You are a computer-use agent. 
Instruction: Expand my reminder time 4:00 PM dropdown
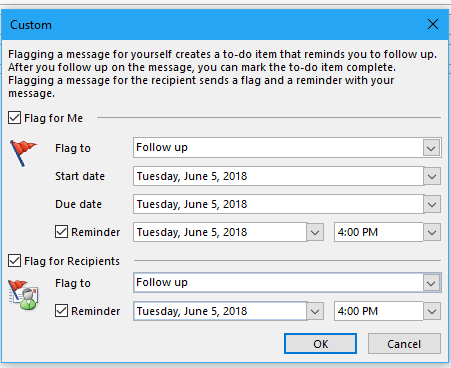[432, 232]
